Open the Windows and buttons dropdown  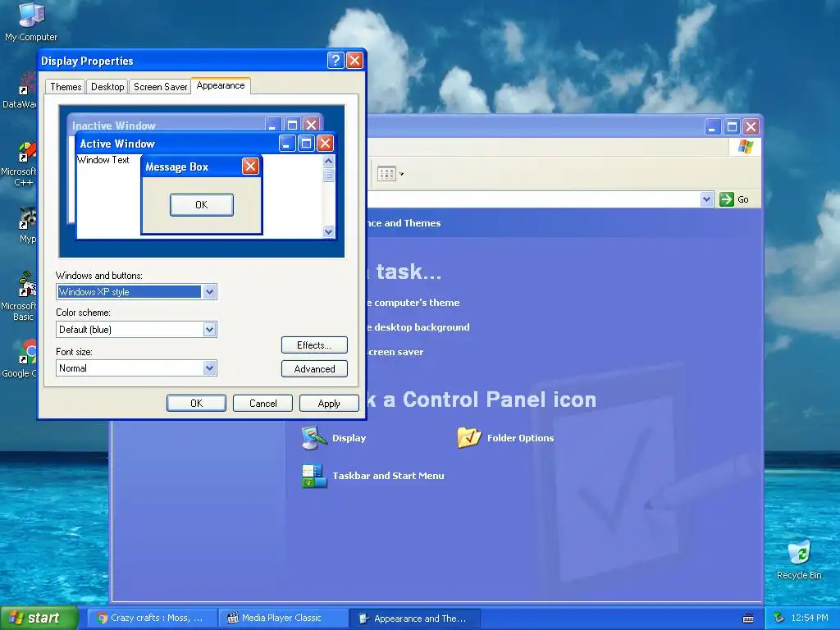pyautogui.click(x=209, y=292)
